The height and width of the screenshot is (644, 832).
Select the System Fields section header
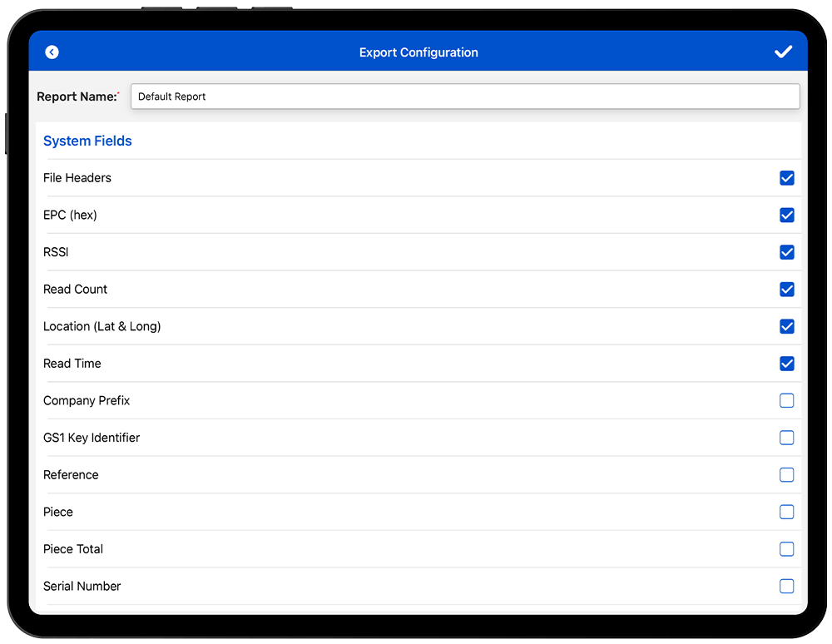click(x=87, y=141)
